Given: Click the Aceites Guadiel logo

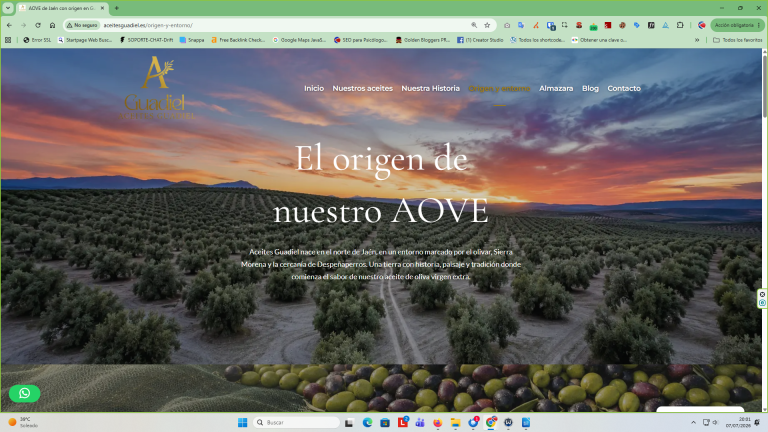Looking at the screenshot, I should 157,87.
